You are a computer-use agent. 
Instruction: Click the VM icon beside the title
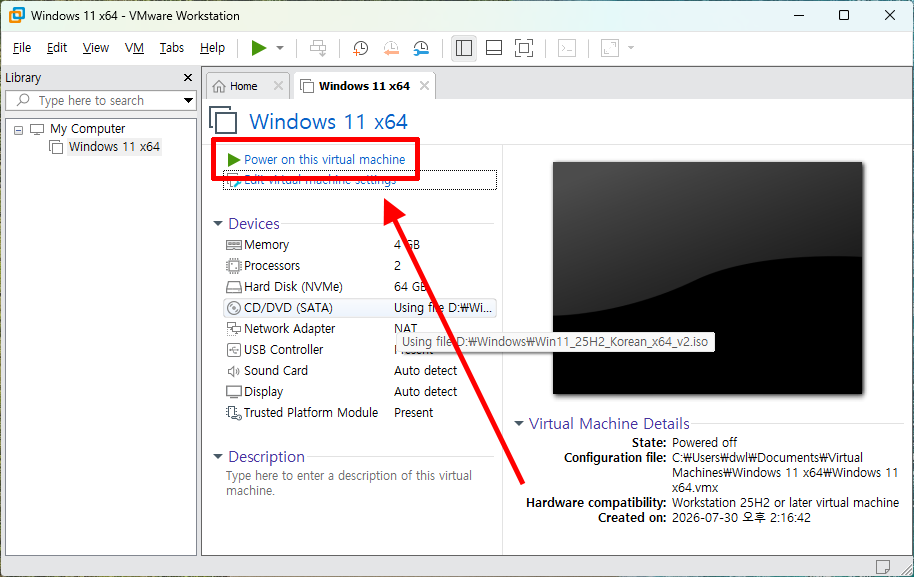[x=223, y=120]
